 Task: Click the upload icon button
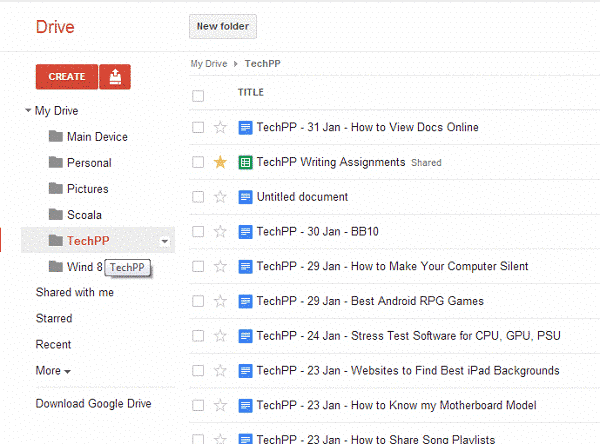click(x=115, y=77)
